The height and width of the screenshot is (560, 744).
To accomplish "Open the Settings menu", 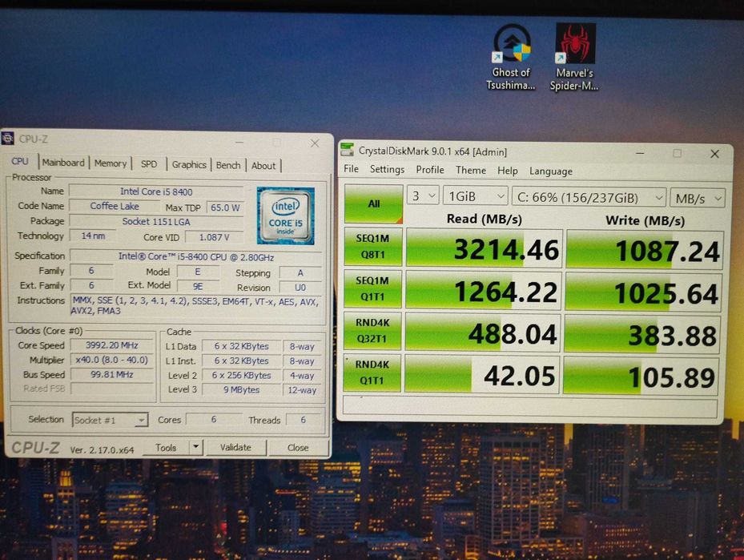I will (387, 169).
